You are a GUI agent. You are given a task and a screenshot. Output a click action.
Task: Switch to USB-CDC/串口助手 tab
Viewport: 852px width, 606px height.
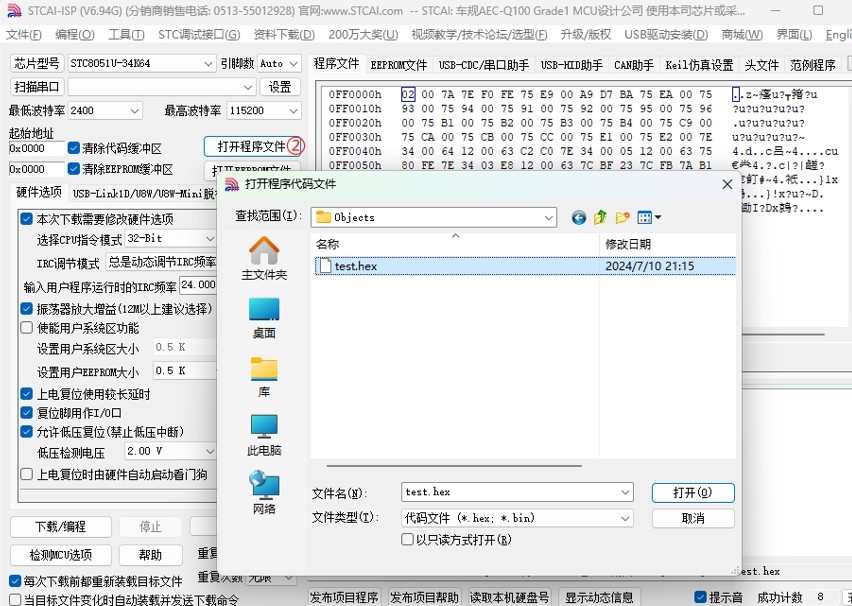pos(484,65)
